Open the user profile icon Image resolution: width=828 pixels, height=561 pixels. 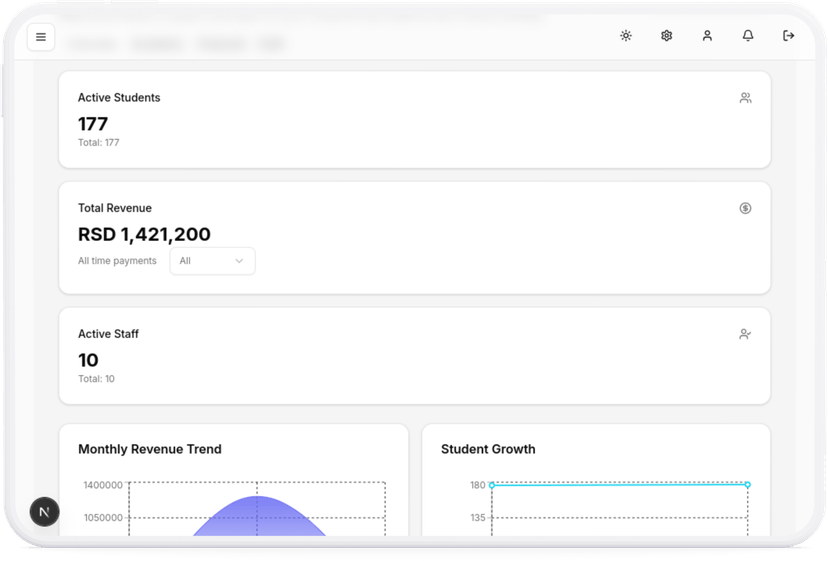pos(707,35)
